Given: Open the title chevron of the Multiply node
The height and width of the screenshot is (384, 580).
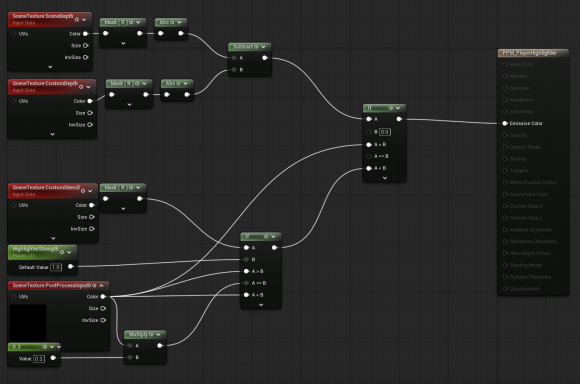Looking at the screenshot, I should [x=158, y=335].
